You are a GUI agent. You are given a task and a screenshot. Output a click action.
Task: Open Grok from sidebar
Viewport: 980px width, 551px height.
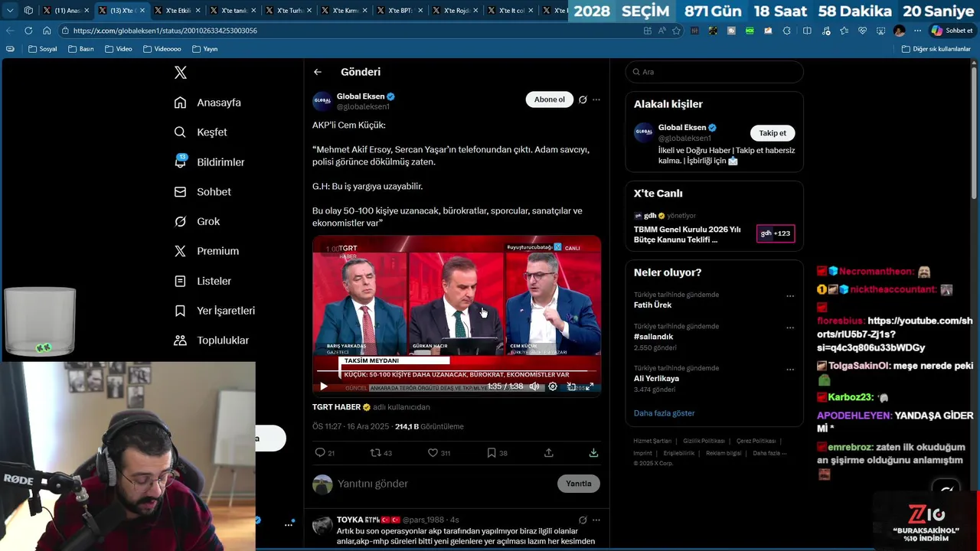coord(197,221)
